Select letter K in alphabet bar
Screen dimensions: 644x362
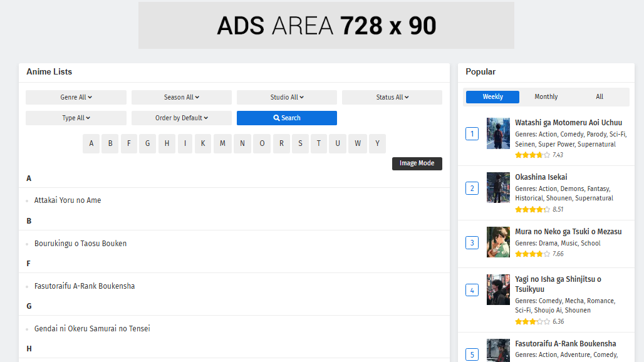[x=203, y=143]
